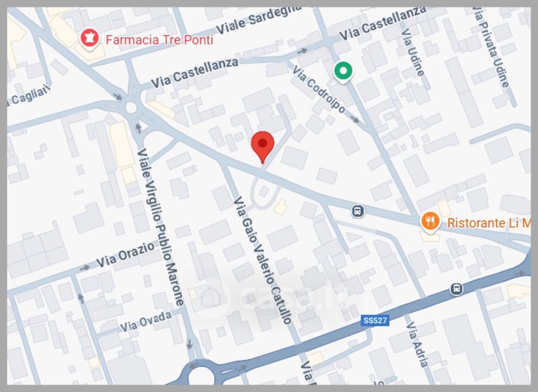Click the SS527 road shield badge
Image resolution: width=538 pixels, height=392 pixels.
coord(375,321)
